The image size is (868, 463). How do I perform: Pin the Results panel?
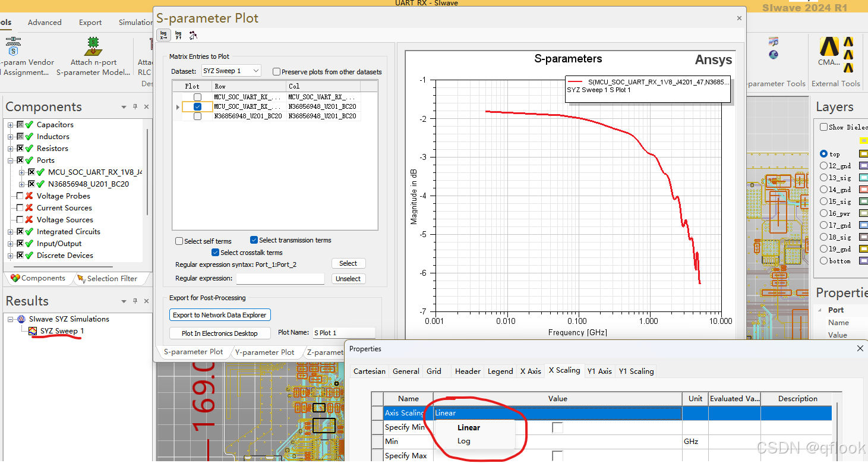click(x=135, y=301)
